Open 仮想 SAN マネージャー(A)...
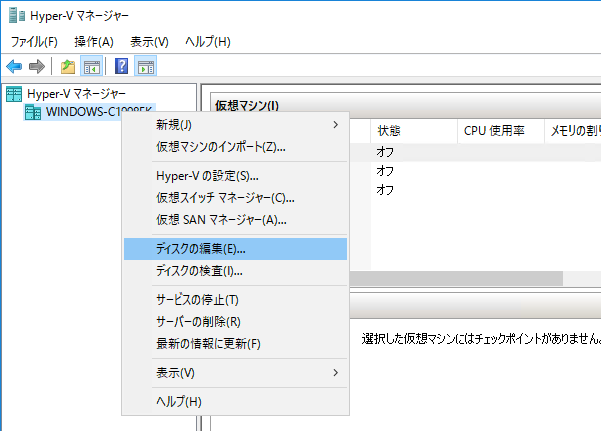The height and width of the screenshot is (431, 601). point(235,219)
